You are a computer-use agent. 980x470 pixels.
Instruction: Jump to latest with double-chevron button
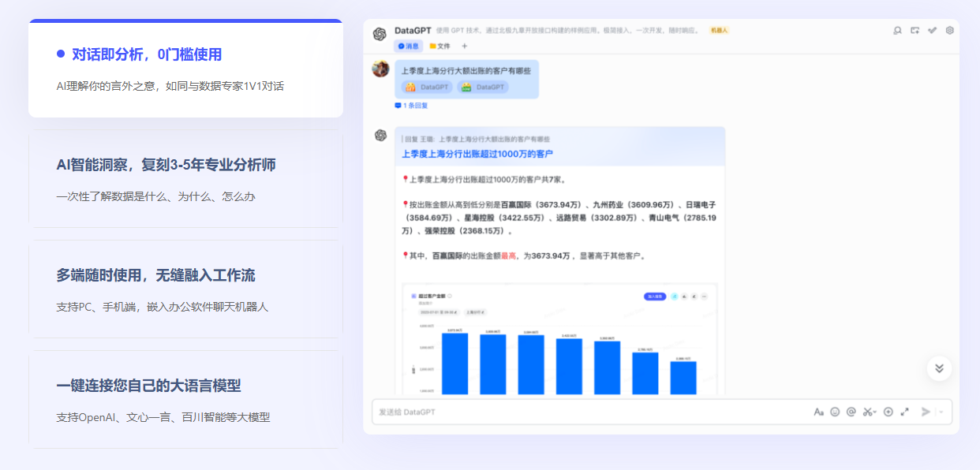pos(939,368)
